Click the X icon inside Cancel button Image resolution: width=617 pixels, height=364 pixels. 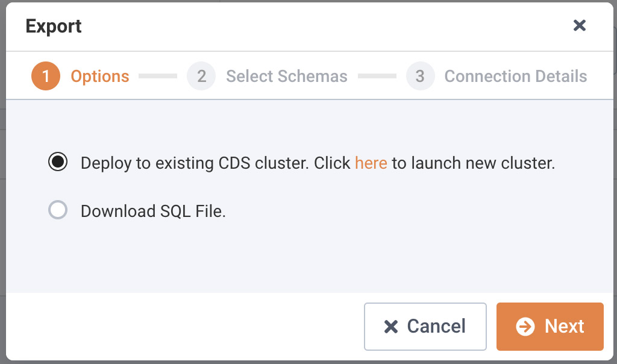coord(391,327)
